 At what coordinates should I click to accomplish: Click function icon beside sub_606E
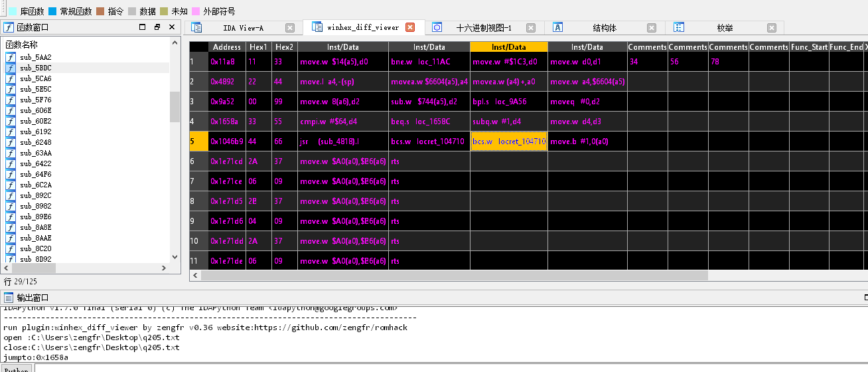pyautogui.click(x=11, y=110)
